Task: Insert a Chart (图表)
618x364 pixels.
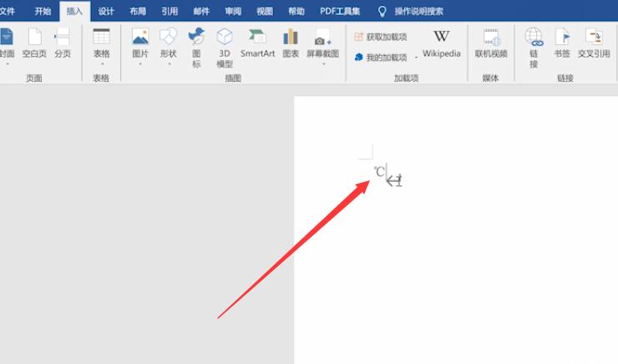Action: 291,43
